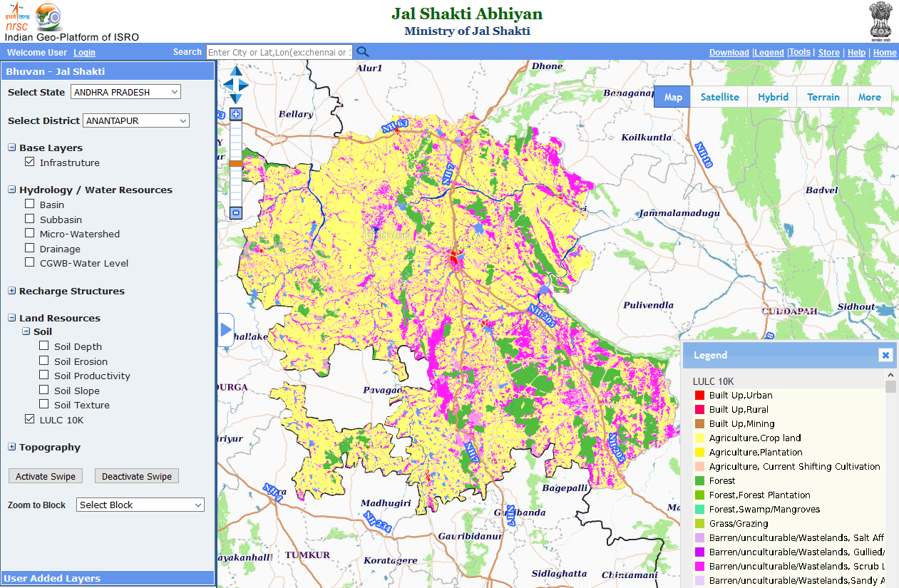Click the national emblem of India icon
899x588 pixels.
880,21
